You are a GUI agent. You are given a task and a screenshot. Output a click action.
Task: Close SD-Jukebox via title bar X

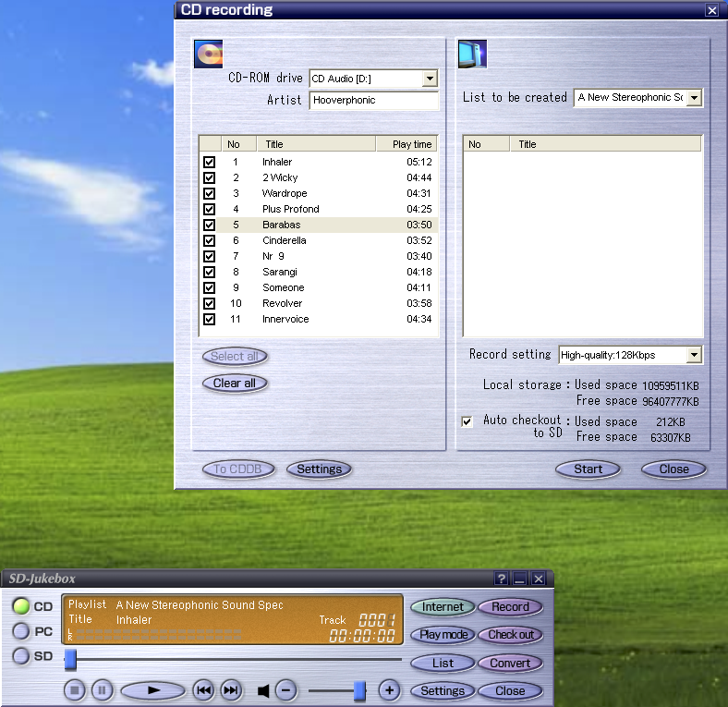click(538, 579)
